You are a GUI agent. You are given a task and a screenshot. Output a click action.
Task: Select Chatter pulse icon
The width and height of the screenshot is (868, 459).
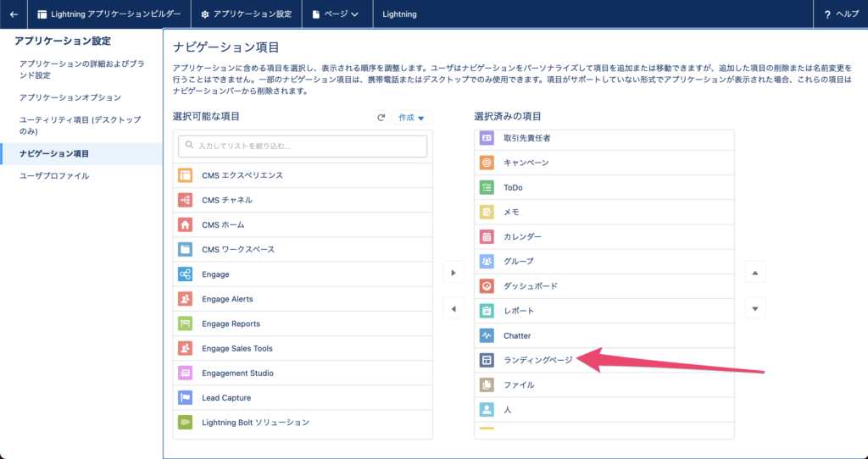[487, 335]
